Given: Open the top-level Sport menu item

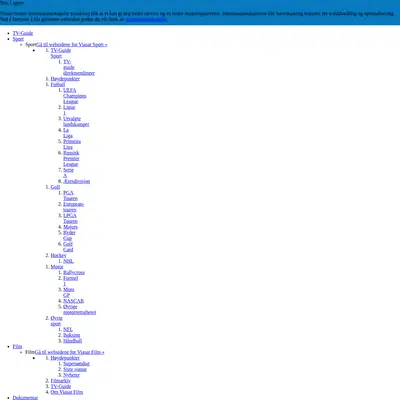Looking at the screenshot, I should [x=18, y=39].
